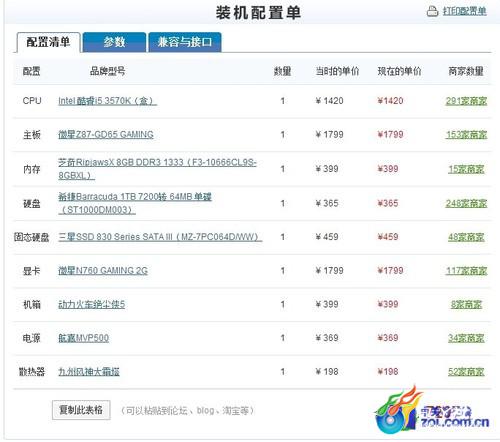
Task: Open the 微星N760 GAMING 2G graphics card link
Action: pyautogui.click(x=103, y=271)
